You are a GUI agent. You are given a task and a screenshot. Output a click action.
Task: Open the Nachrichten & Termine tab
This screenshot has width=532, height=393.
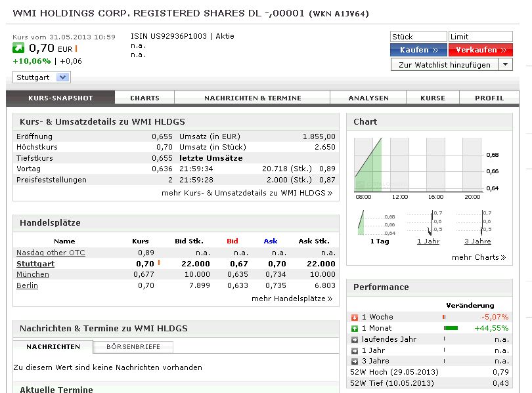click(252, 98)
